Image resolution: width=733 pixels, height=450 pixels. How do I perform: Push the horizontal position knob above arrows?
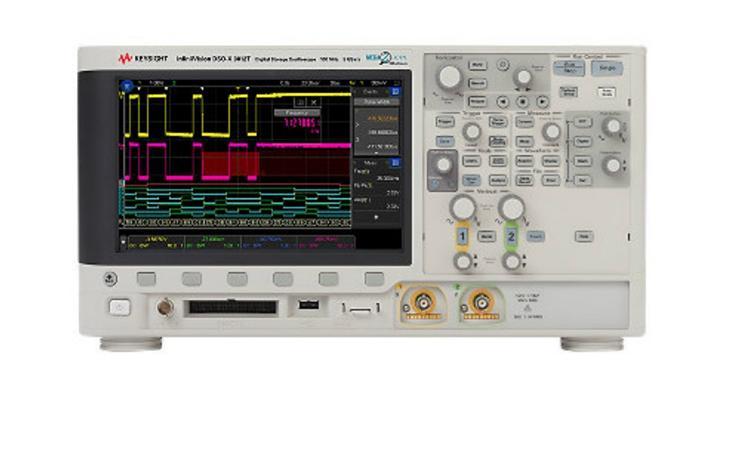tap(523, 77)
